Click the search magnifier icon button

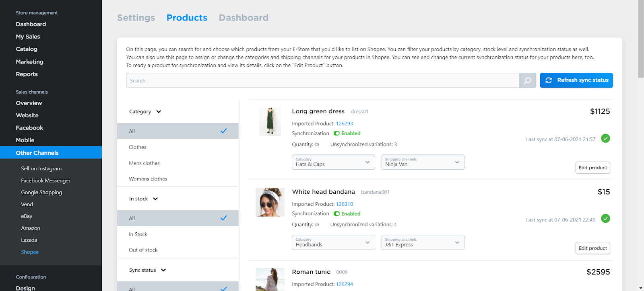(x=527, y=80)
